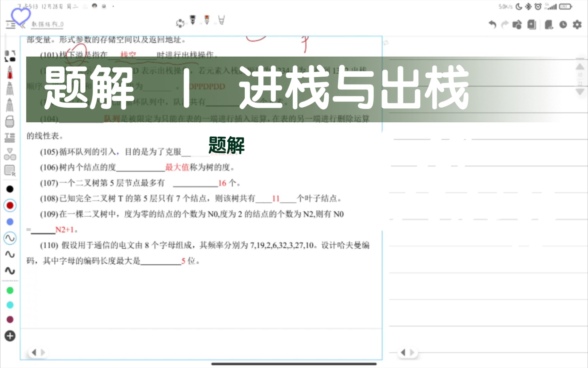The image size is (588, 368).
Task: Select medium stroke width
Action: 10,254
